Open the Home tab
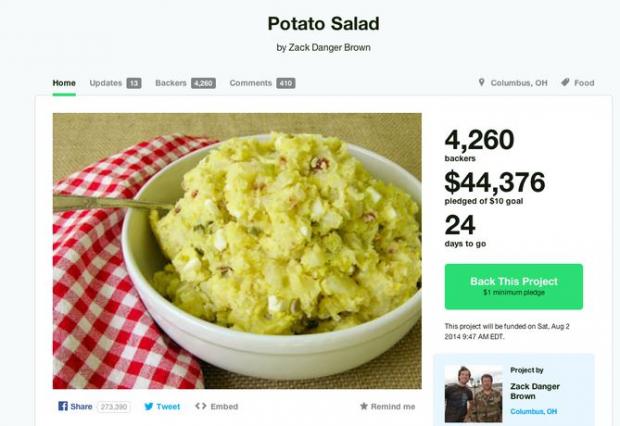This screenshot has height=426, width=620. tap(64, 83)
